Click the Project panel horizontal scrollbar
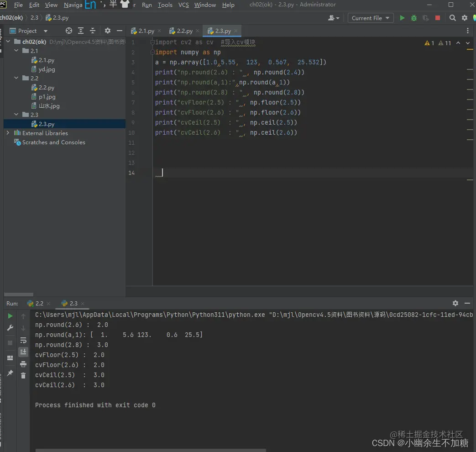 [19, 294]
